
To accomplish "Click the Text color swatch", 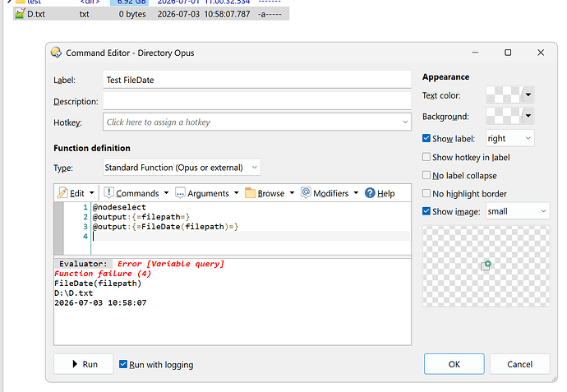I will pyautogui.click(x=504, y=95).
